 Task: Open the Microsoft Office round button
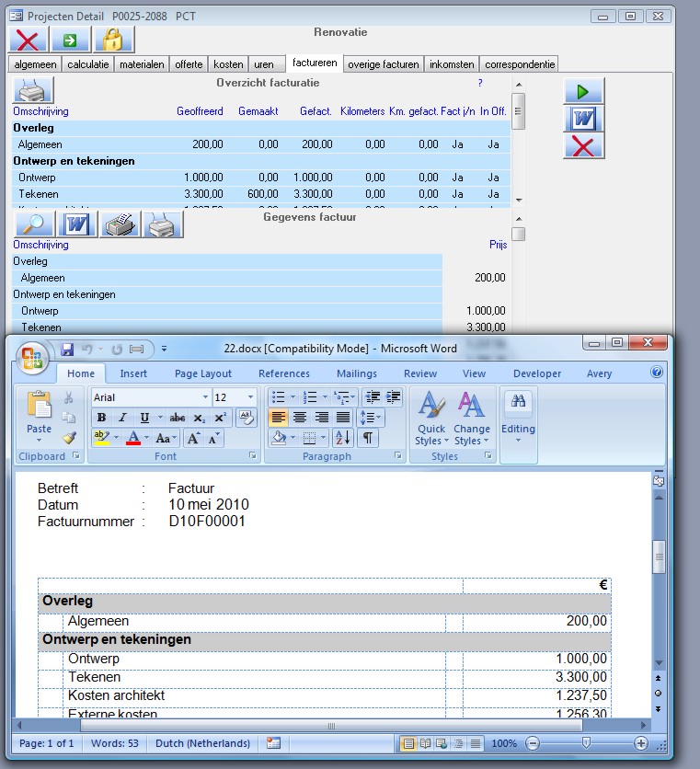(x=32, y=358)
